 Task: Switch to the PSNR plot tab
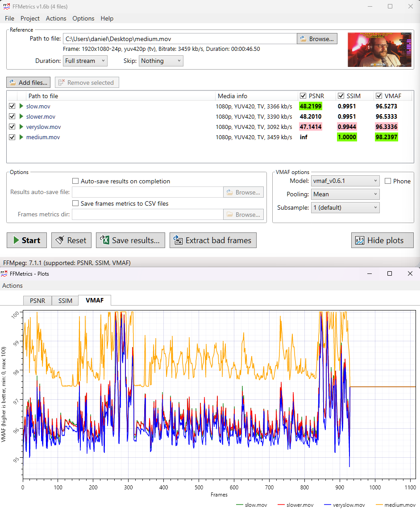tap(37, 301)
